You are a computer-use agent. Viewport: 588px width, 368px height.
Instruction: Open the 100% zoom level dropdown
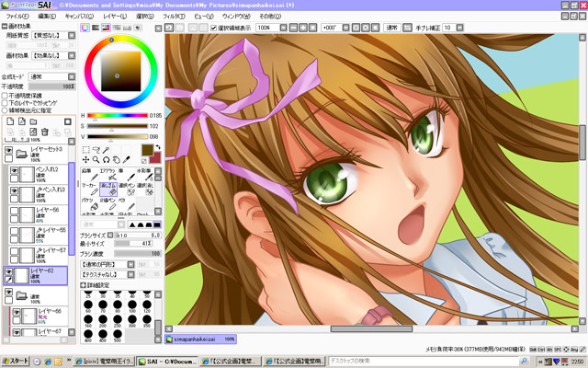(284, 28)
